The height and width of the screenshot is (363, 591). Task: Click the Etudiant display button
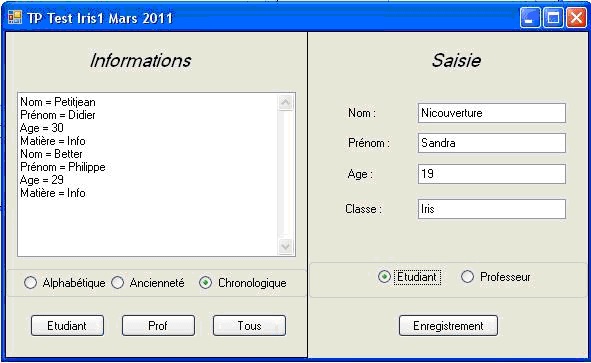coord(67,326)
